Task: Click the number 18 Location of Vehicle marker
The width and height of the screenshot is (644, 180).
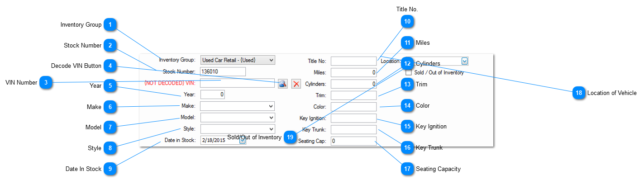Action: pyautogui.click(x=578, y=93)
